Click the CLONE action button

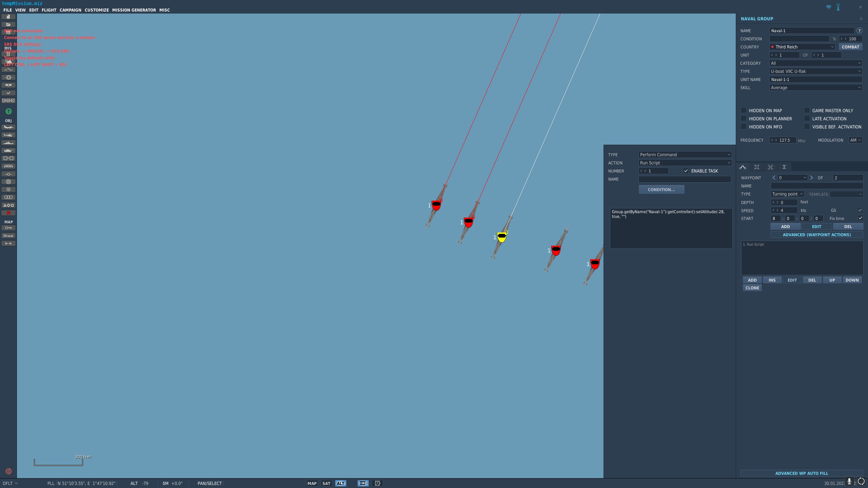coord(752,288)
